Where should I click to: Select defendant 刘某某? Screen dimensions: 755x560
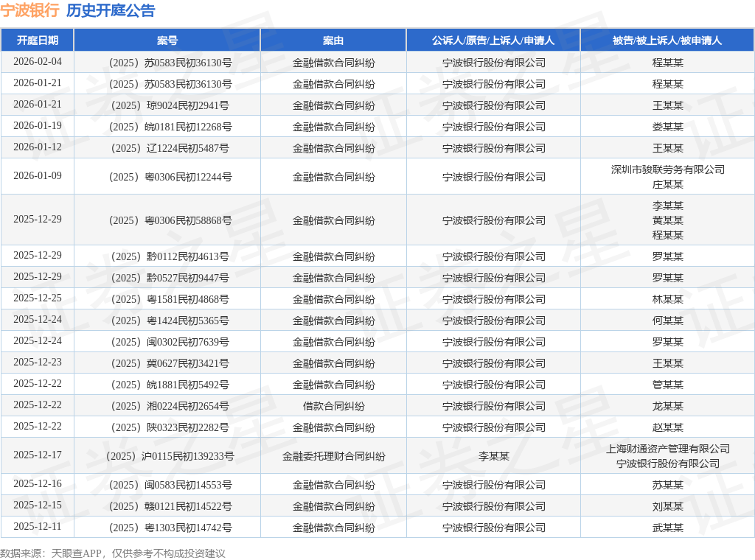667,506
